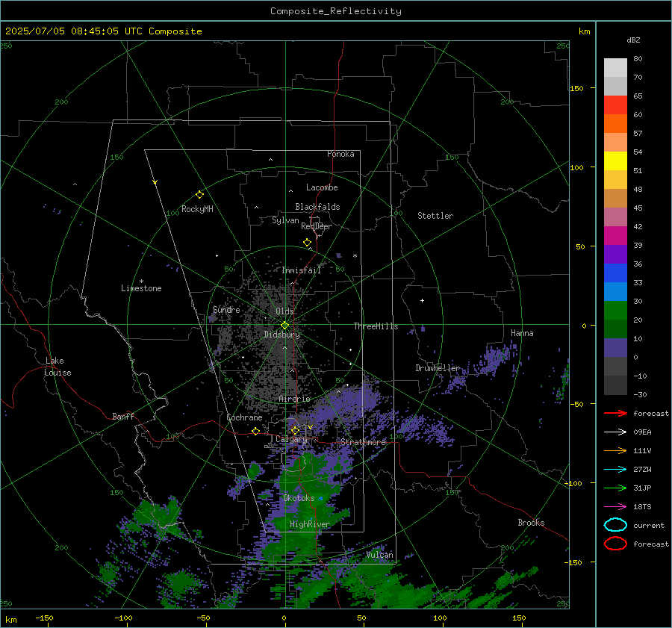Screen dimensions: 672x628
Task: Click the ThreeHills label
Action: coord(376,326)
